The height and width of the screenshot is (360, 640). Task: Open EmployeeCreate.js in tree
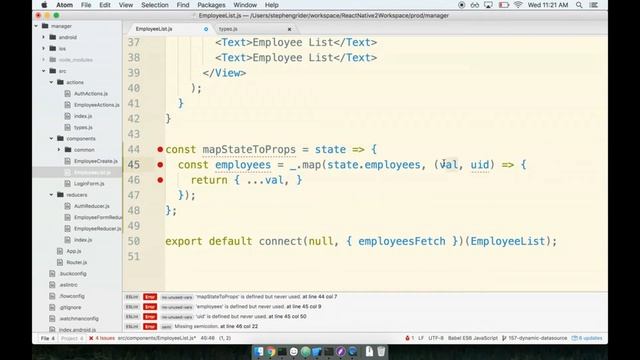point(96,161)
